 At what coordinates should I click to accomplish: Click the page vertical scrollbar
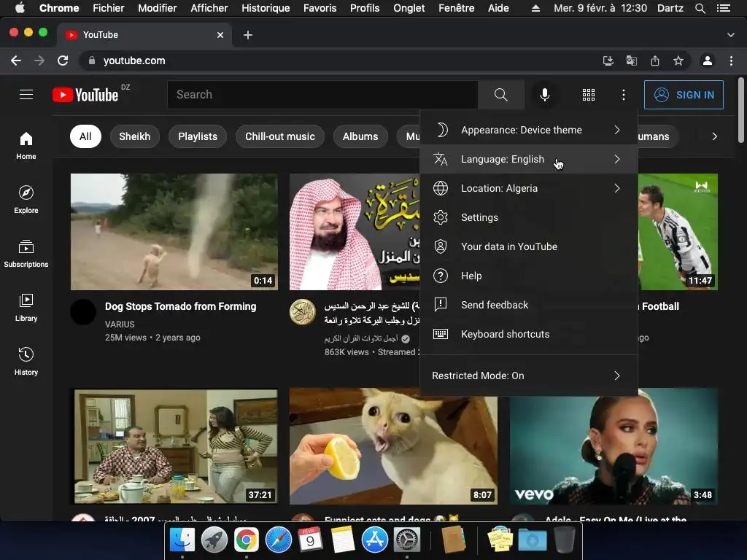(x=741, y=109)
